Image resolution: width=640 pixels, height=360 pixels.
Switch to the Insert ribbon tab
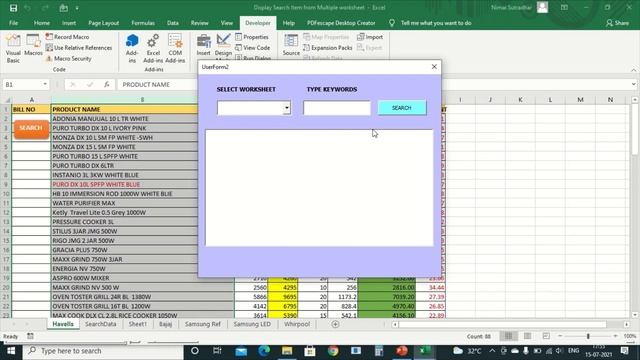[x=69, y=23]
